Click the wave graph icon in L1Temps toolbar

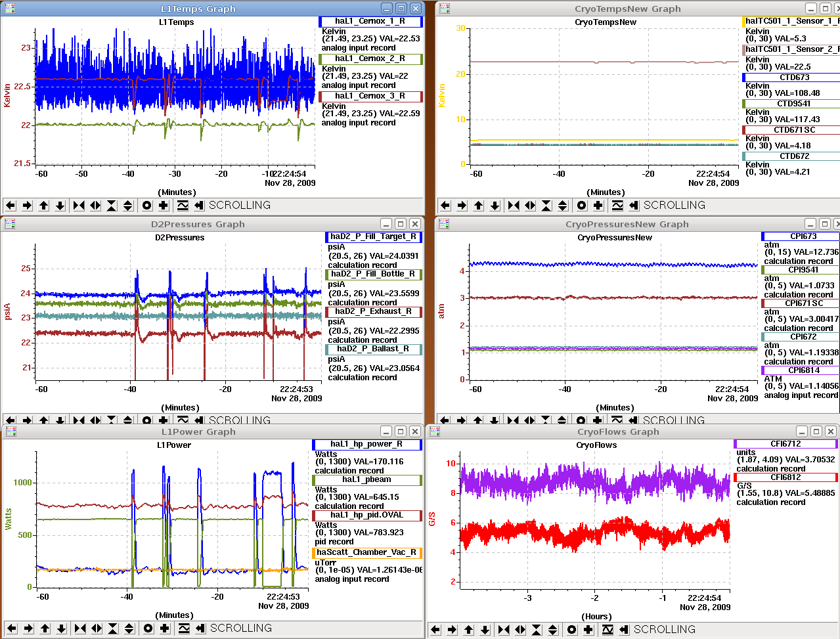tap(183, 206)
